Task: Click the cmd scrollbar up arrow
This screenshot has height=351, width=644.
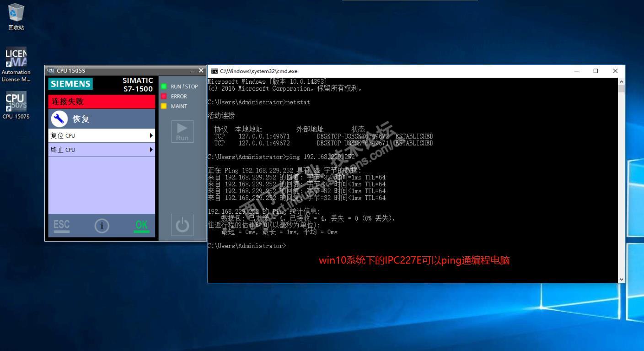Action: pos(621,81)
